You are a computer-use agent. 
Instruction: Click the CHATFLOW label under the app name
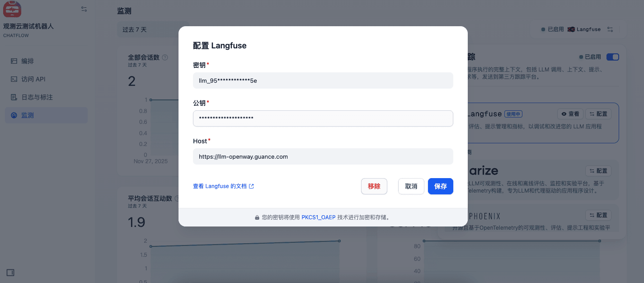[x=16, y=36]
